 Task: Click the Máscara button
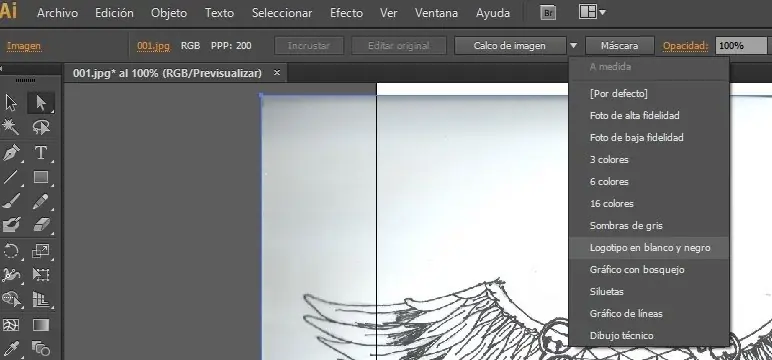(619, 46)
